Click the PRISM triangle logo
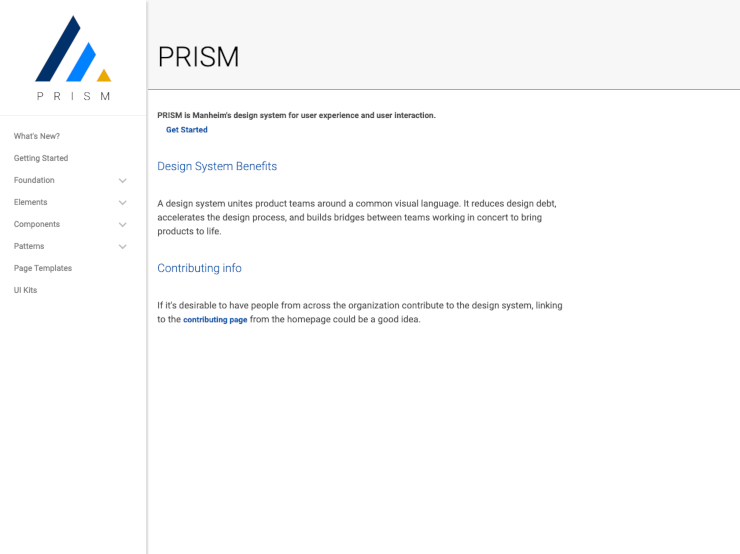The height and width of the screenshot is (554, 740). pyautogui.click(x=73, y=49)
